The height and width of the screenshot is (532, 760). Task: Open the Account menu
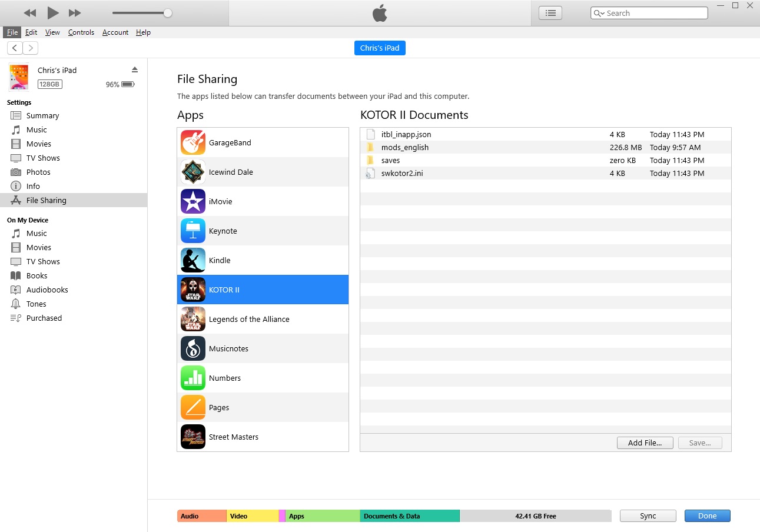coord(115,32)
